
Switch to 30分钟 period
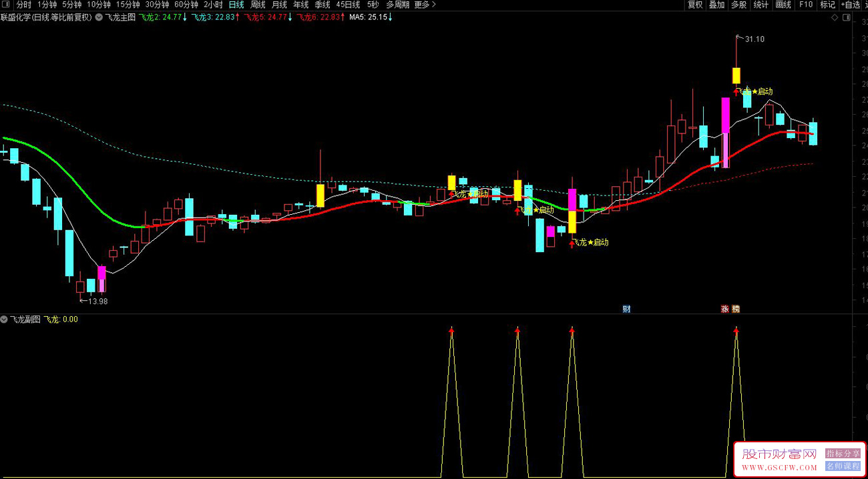[158, 5]
